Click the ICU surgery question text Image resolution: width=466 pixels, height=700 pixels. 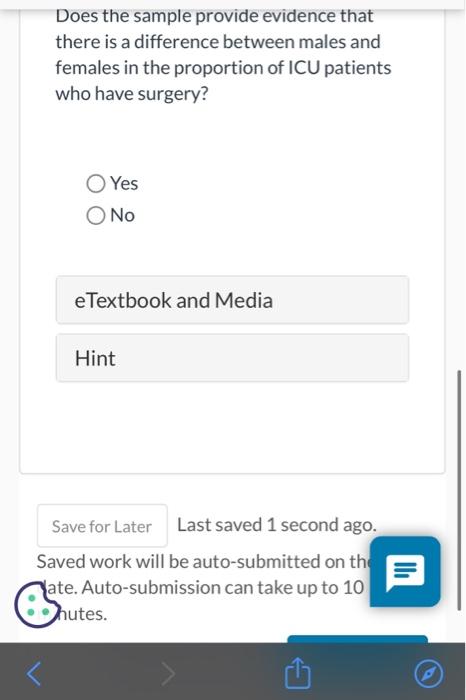point(223,55)
